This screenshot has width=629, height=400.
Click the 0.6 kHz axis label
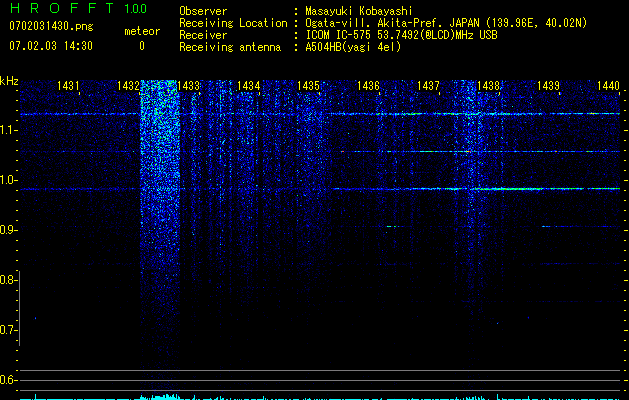(8, 380)
